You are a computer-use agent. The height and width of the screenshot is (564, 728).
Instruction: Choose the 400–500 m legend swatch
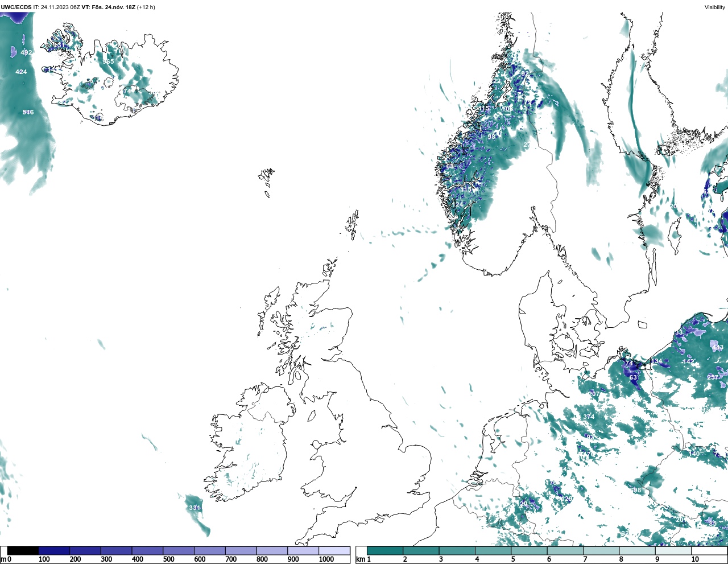click(147, 551)
